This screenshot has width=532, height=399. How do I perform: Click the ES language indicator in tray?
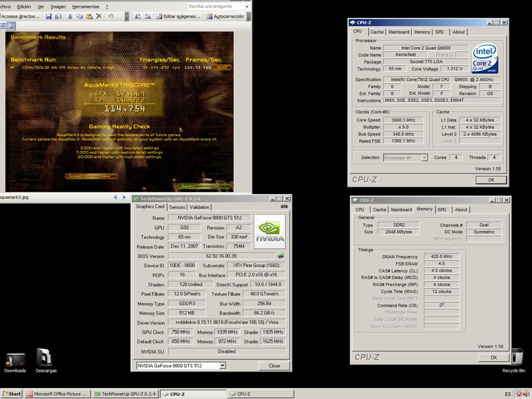pos(508,394)
